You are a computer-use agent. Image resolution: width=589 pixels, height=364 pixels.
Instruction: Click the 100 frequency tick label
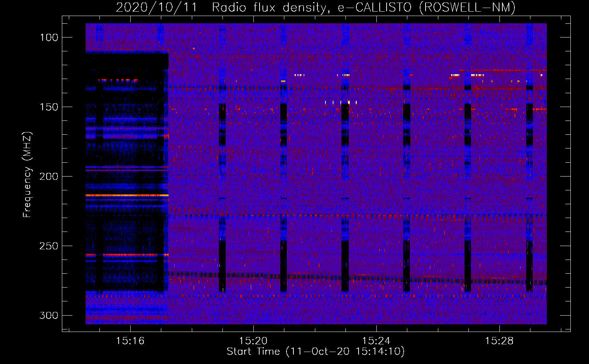49,37
